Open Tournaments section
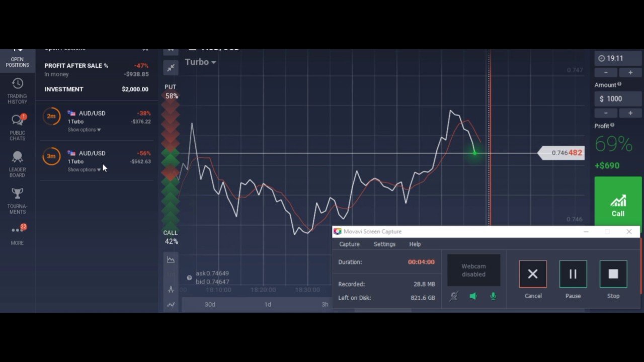The height and width of the screenshot is (362, 644). pyautogui.click(x=17, y=201)
